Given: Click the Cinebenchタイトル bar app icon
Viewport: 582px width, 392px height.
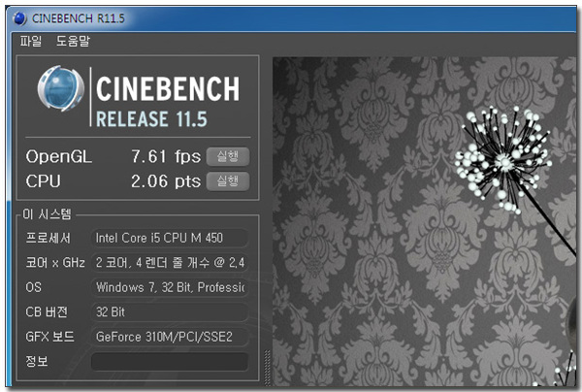Looking at the screenshot, I should (19, 18).
